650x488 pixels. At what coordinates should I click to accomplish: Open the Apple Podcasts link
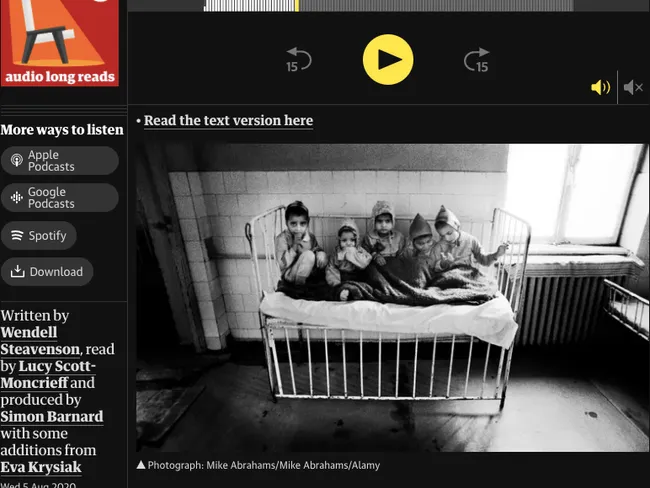tap(60, 160)
